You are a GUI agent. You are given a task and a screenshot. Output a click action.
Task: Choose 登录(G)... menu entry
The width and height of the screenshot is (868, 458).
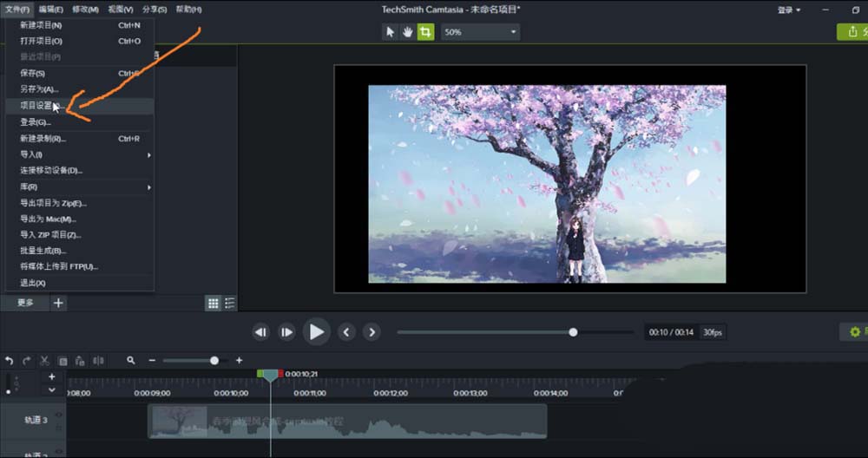point(80,122)
